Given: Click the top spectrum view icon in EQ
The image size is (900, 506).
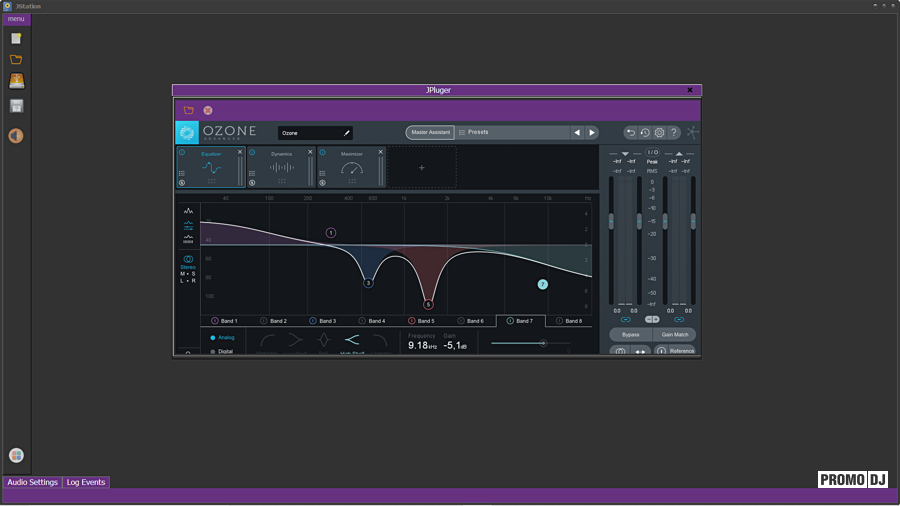Looking at the screenshot, I should [188, 211].
